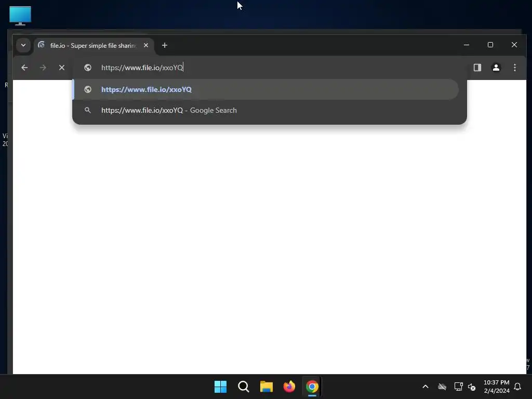Click the globe icon in the URL suggestion
This screenshot has height=399, width=532.
point(87,89)
